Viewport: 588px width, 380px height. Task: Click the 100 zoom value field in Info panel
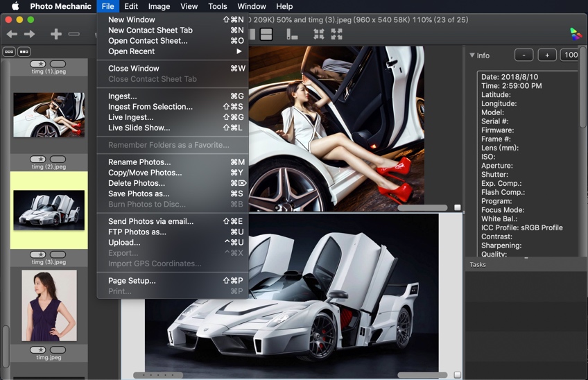tap(570, 55)
